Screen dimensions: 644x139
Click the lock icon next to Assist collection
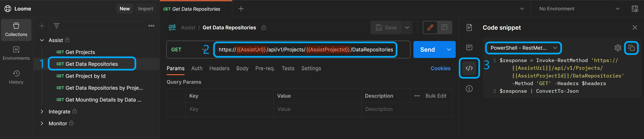67,40
